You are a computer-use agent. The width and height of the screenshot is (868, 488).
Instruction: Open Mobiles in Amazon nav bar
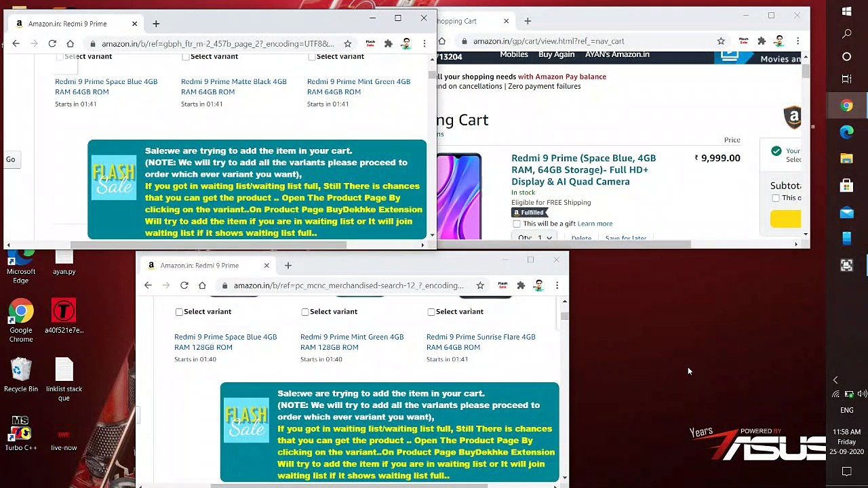coord(514,55)
